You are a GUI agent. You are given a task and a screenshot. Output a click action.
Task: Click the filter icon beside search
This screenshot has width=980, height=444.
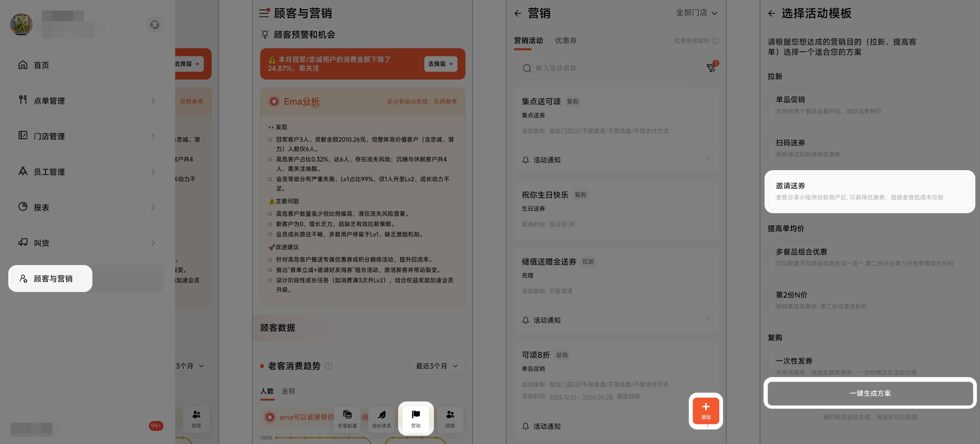point(711,68)
